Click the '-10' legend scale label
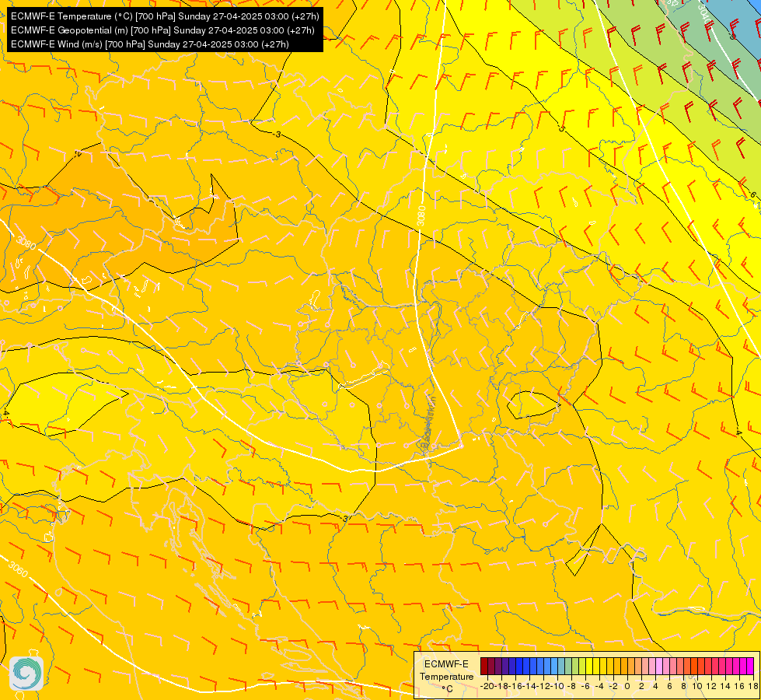This screenshot has width=761, height=700. tap(557, 687)
